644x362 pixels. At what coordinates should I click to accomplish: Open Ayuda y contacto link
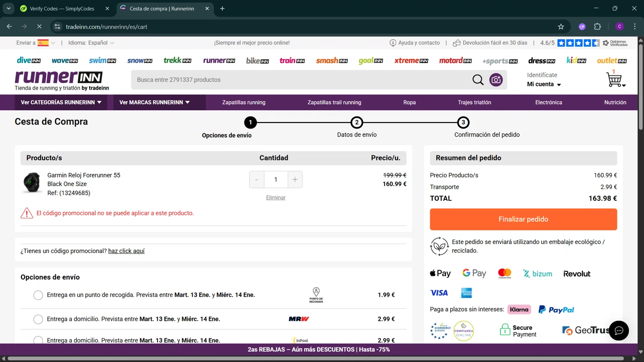(x=415, y=43)
